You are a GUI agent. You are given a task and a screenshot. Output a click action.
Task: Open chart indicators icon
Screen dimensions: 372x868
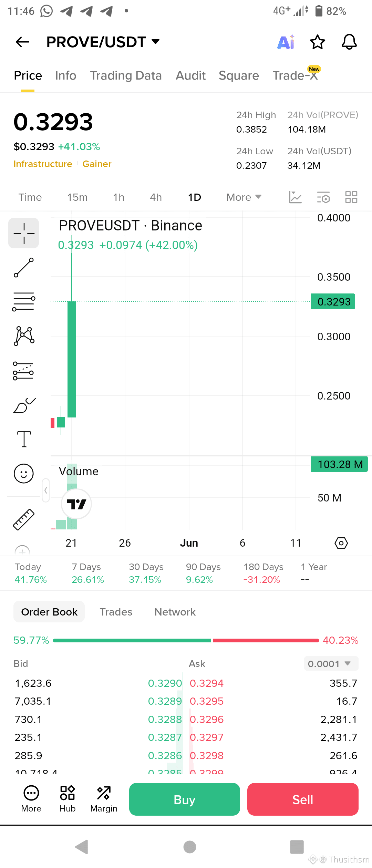[x=295, y=197]
